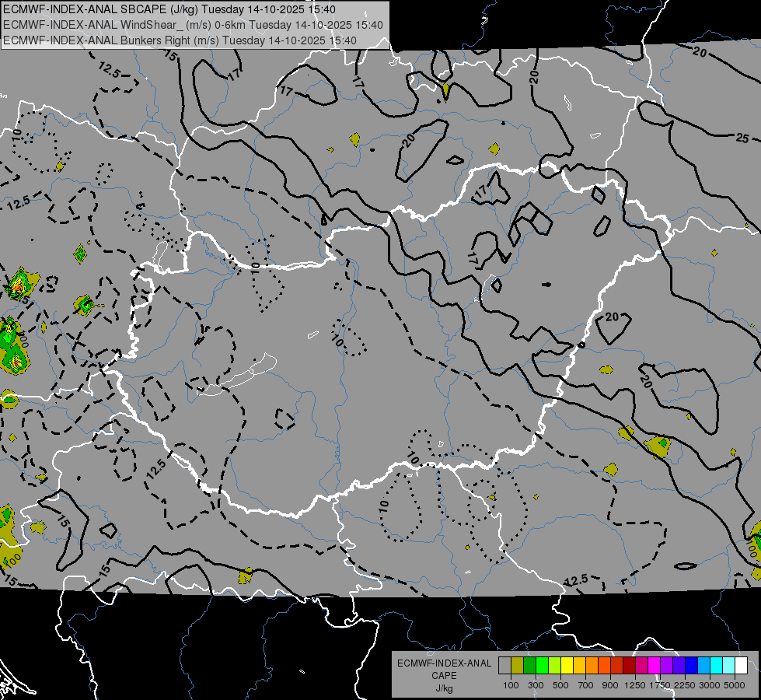This screenshot has width=761, height=700.
Task: Click the dark red 1250 legend swatch
Action: [x=629, y=666]
